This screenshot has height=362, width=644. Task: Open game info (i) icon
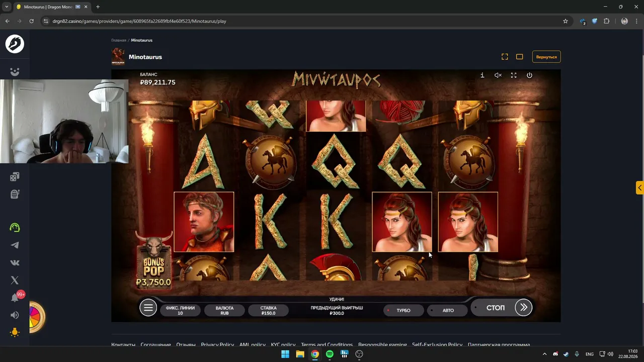pos(482,75)
